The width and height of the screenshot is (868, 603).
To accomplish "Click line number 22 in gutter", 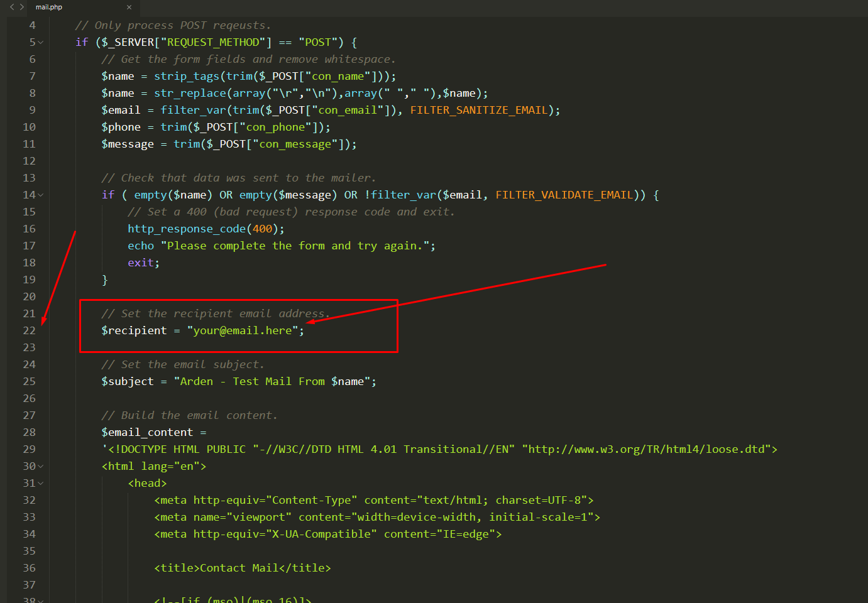I will pyautogui.click(x=29, y=330).
